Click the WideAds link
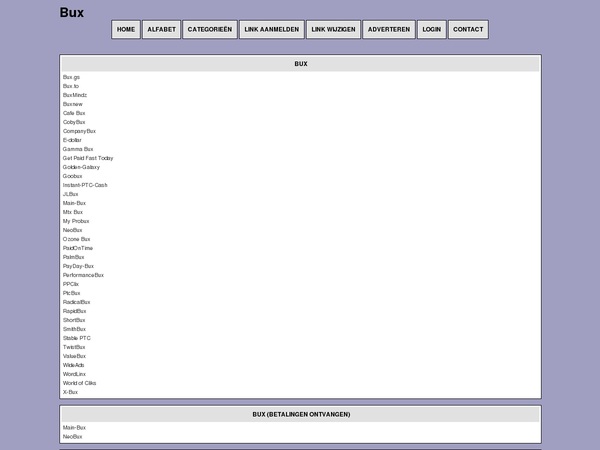 coord(73,365)
